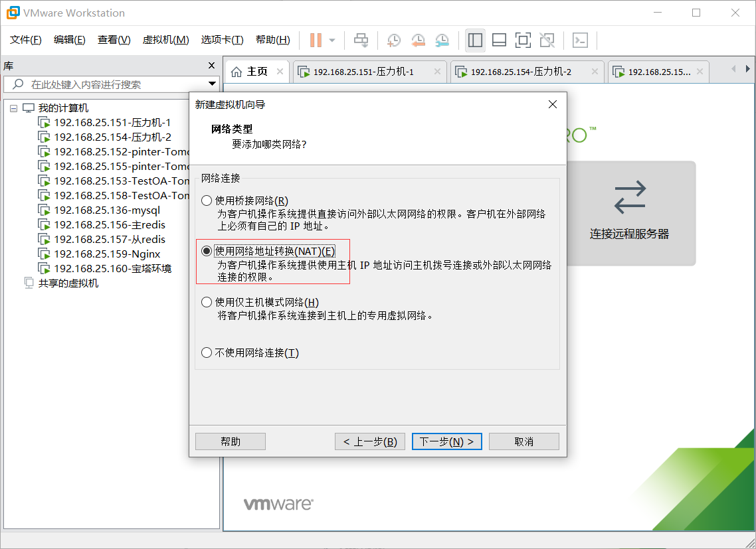Viewport: 756px width, 549px height.
Task: Open the 编辑(E) menu
Action: (x=70, y=40)
